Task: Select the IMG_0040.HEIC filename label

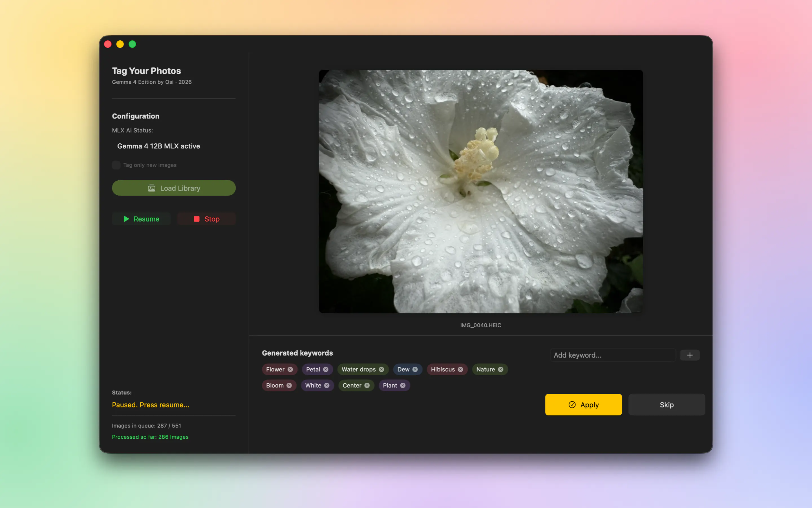Action: tap(480, 325)
